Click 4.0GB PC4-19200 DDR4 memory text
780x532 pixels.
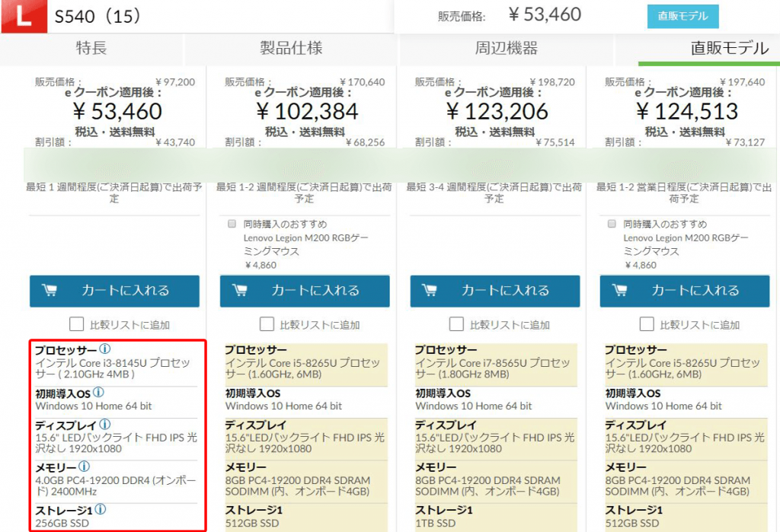pos(116,486)
